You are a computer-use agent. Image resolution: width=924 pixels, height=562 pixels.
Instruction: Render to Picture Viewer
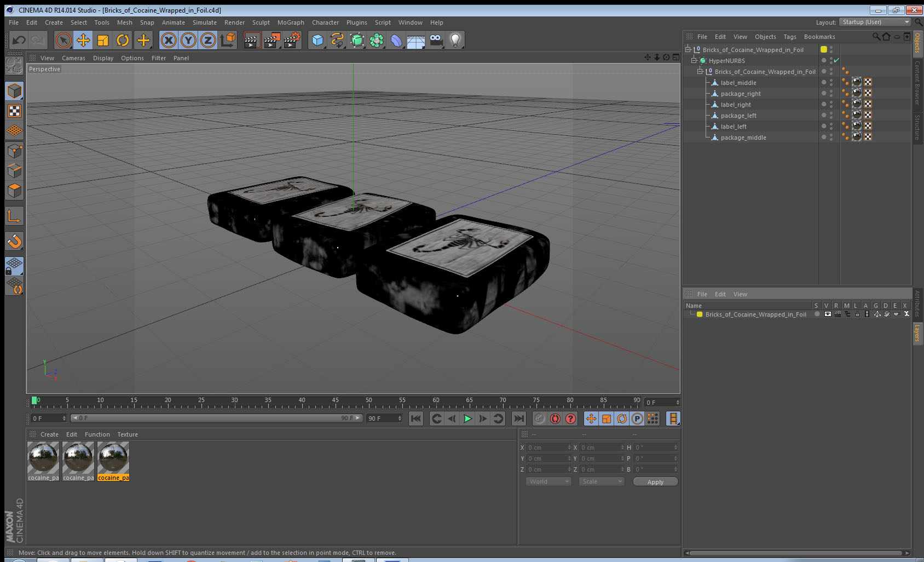click(272, 40)
